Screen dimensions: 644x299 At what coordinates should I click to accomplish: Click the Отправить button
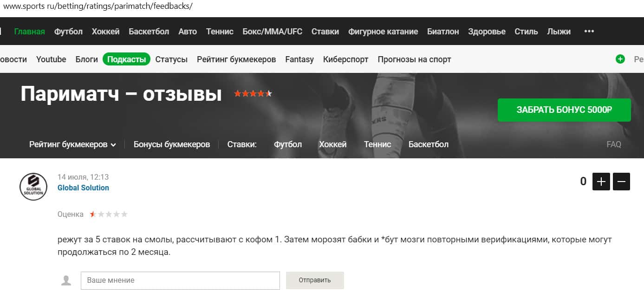coord(315,280)
